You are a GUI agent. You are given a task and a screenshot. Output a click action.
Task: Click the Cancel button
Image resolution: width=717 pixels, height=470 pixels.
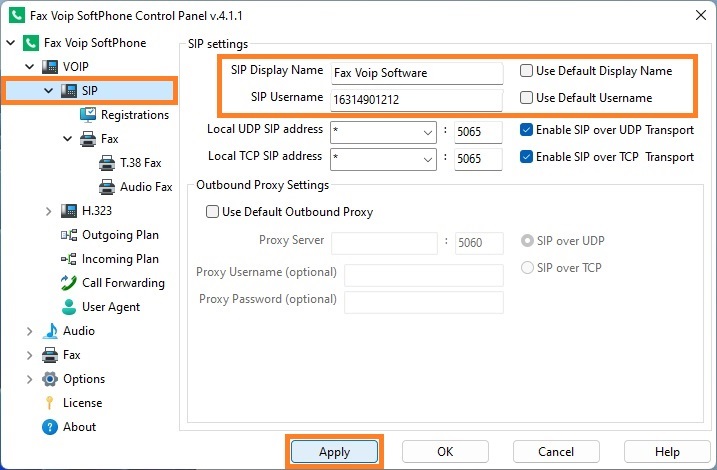(x=556, y=452)
